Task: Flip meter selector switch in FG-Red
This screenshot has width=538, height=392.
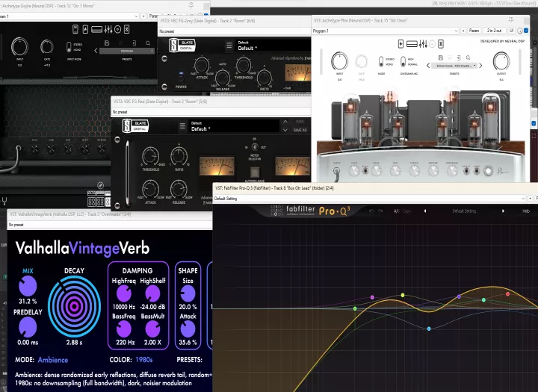Action: 255,147
